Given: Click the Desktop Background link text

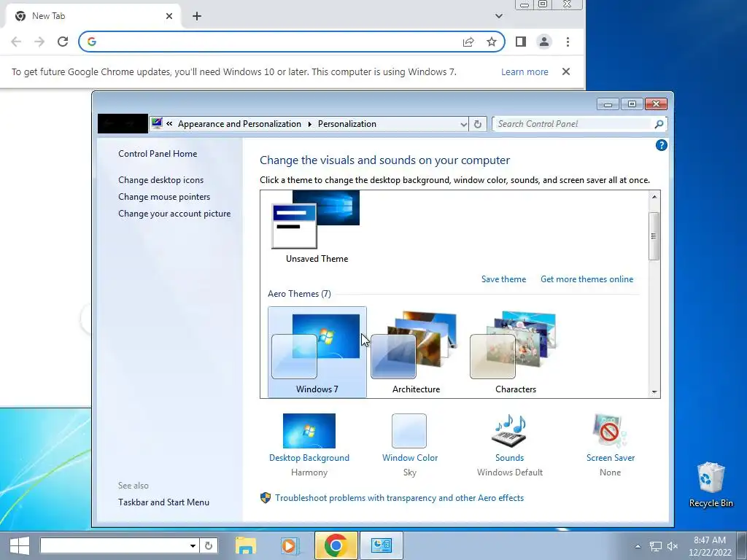Looking at the screenshot, I should pyautogui.click(x=309, y=458).
